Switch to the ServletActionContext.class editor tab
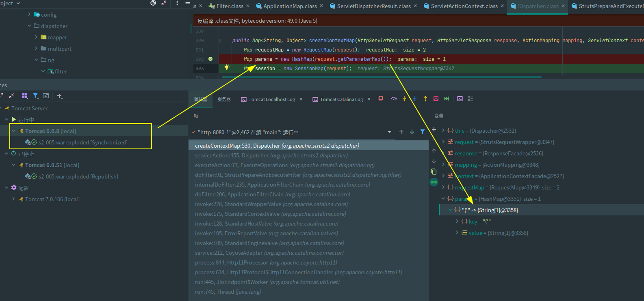644x301 pixels. click(x=464, y=6)
